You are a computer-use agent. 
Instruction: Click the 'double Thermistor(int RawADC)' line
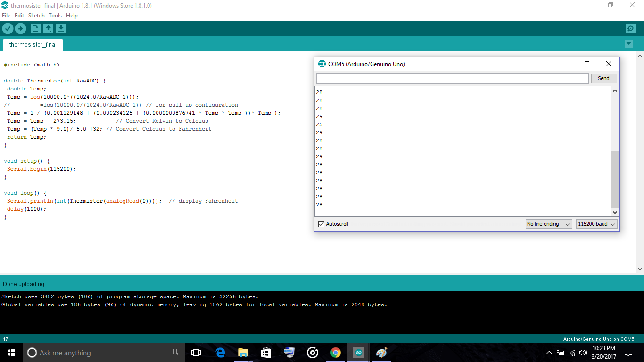coord(55,81)
